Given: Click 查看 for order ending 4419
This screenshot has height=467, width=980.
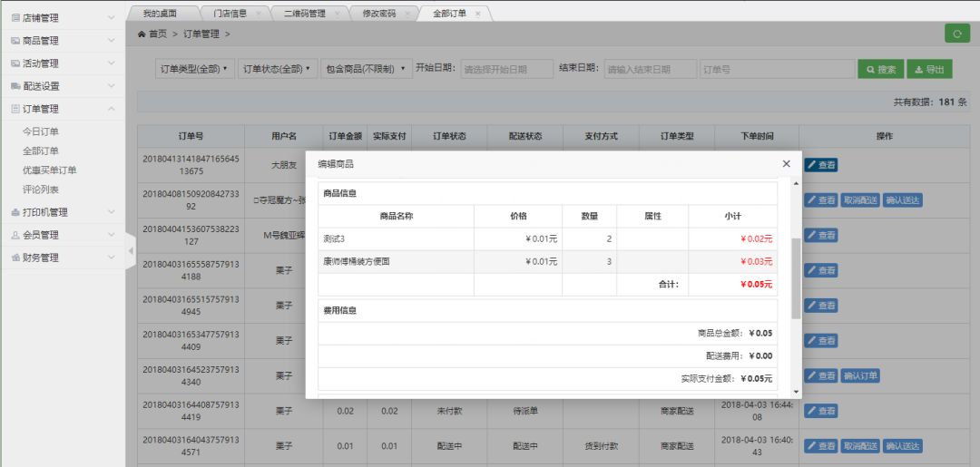Looking at the screenshot, I should 820,411.
